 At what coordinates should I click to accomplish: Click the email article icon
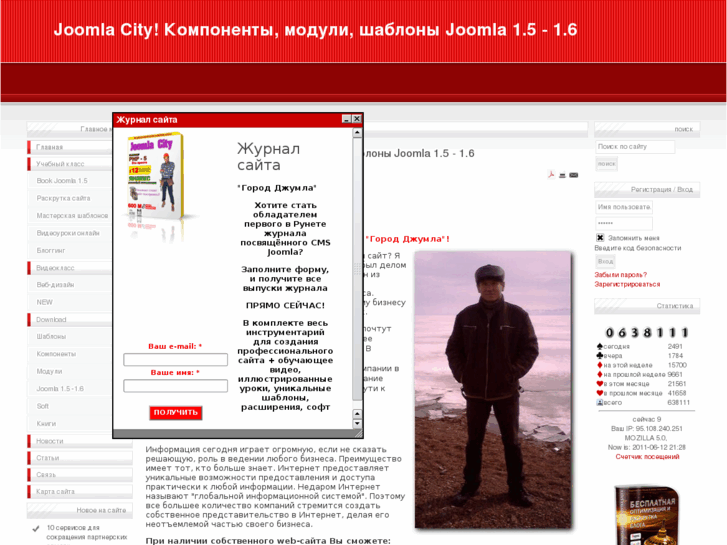[x=574, y=175]
